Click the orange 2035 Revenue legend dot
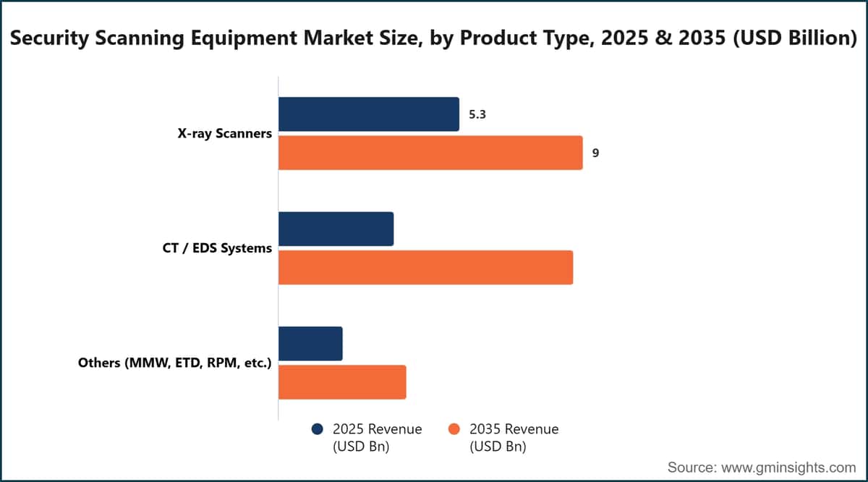The width and height of the screenshot is (868, 482). (x=455, y=429)
